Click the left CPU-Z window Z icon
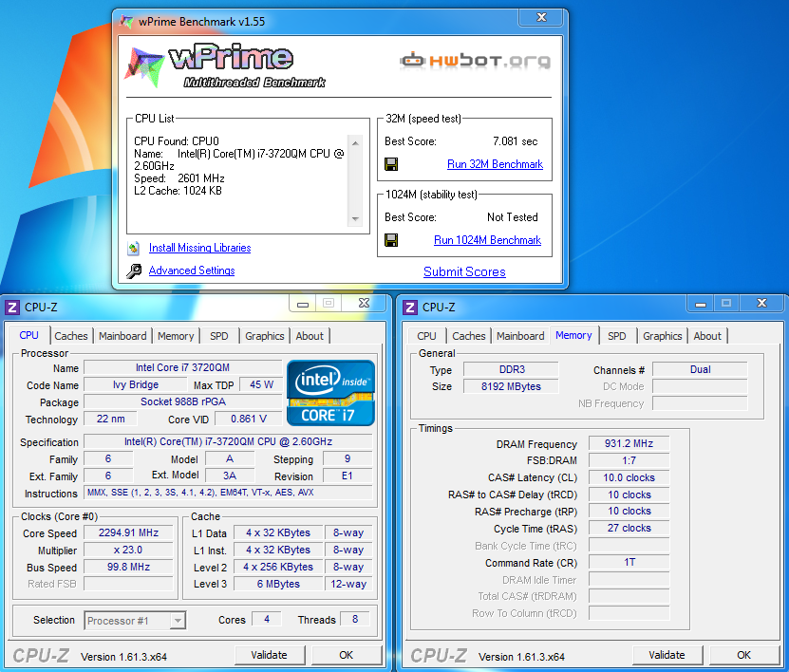The image size is (789, 672). click(x=12, y=308)
